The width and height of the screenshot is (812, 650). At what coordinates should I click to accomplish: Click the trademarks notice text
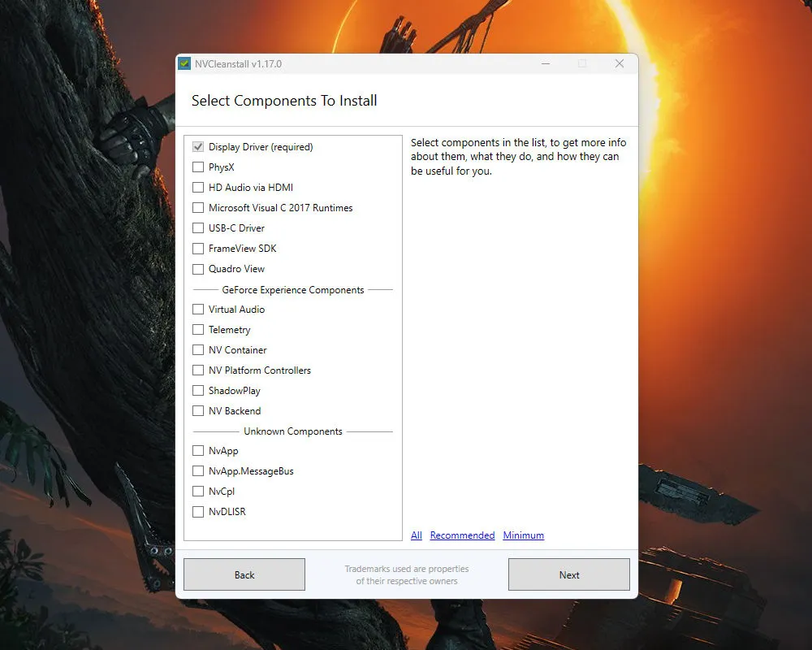pos(407,574)
